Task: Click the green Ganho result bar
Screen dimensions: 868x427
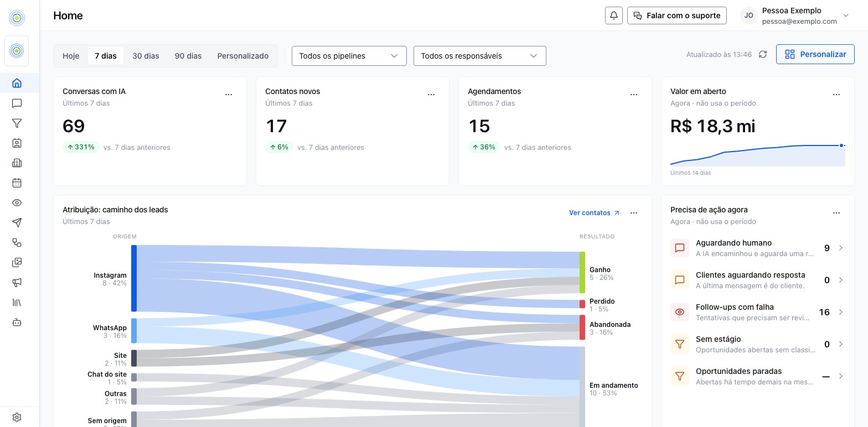Action: 582,273
